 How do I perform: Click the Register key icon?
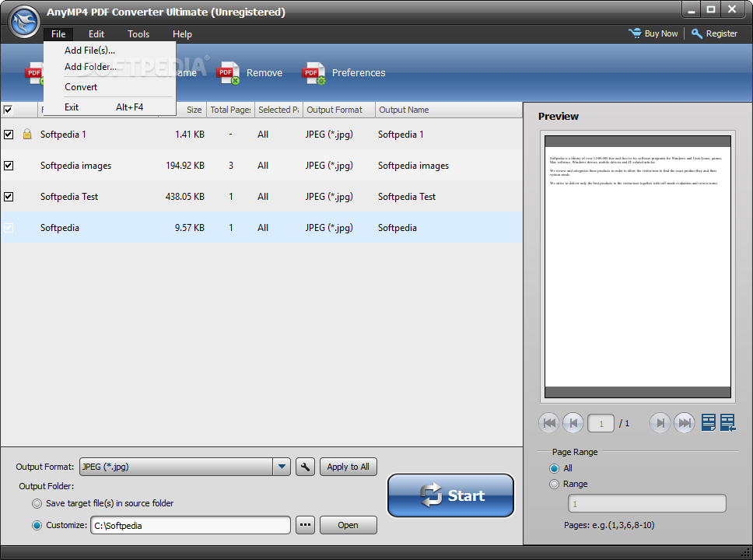[697, 33]
